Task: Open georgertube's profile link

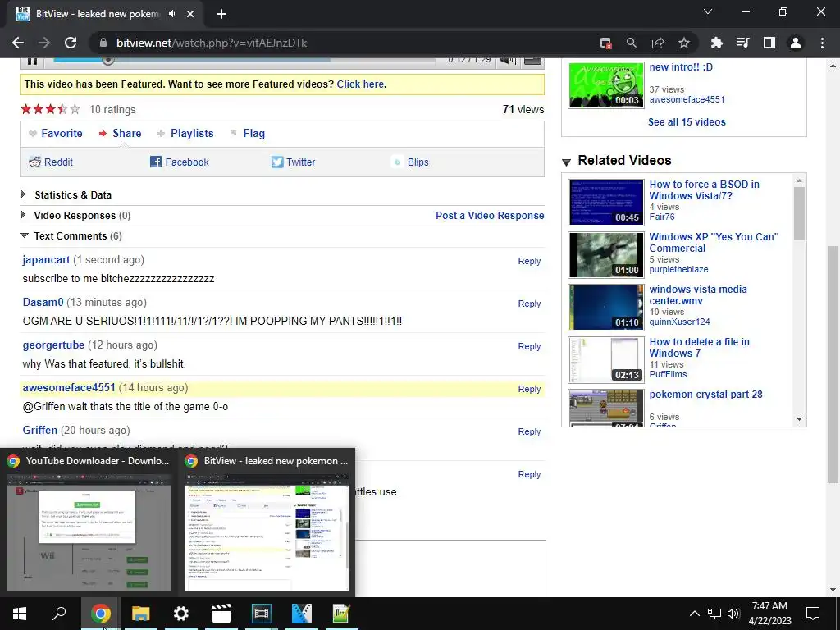Action: click(x=53, y=345)
